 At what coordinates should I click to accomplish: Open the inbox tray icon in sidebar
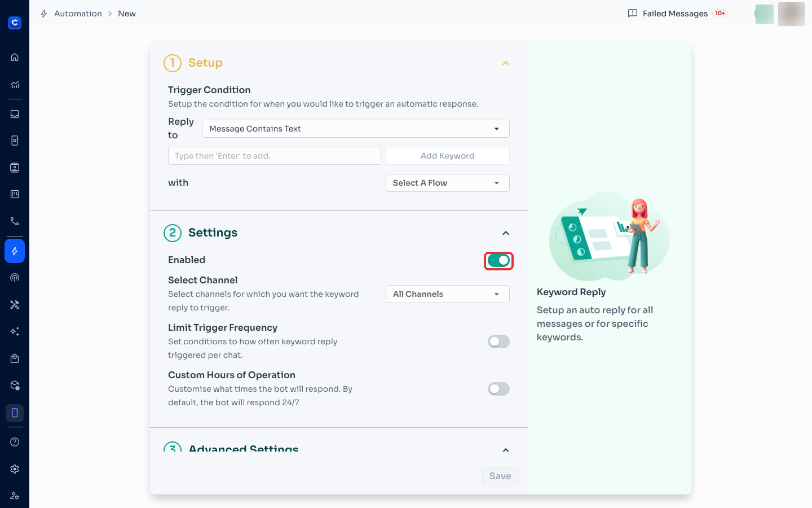[x=15, y=114]
